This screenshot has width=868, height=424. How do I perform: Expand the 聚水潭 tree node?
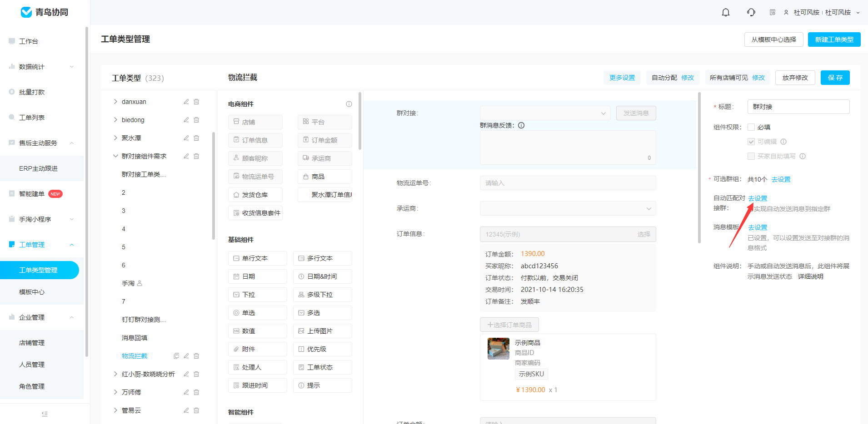pos(115,138)
